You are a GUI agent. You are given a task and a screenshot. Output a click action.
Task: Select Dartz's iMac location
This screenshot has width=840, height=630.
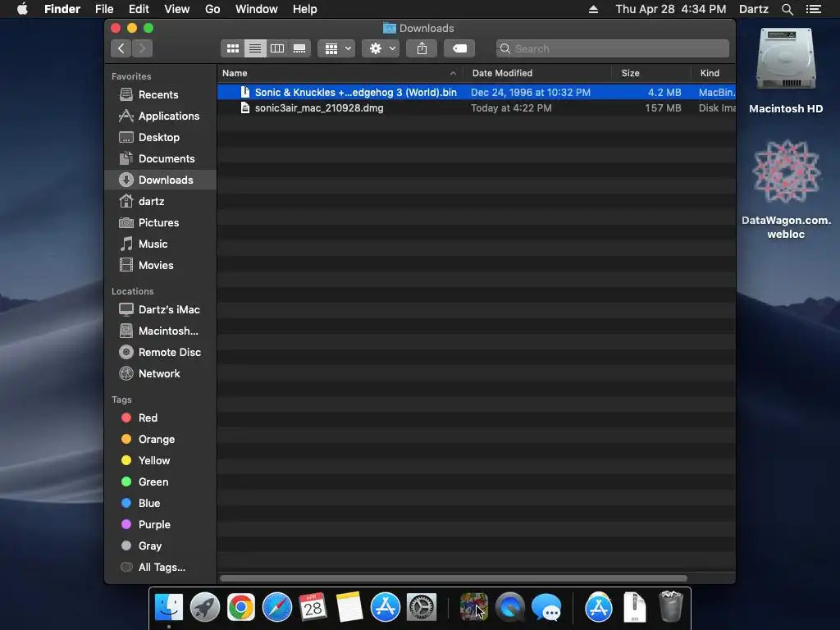tap(160, 309)
